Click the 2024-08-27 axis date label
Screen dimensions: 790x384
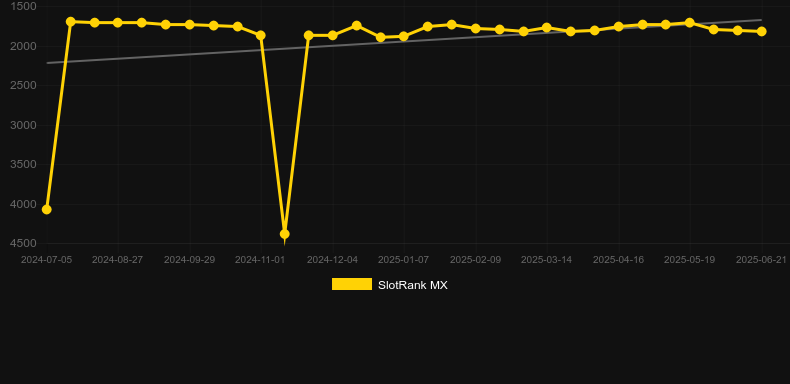click(117, 260)
